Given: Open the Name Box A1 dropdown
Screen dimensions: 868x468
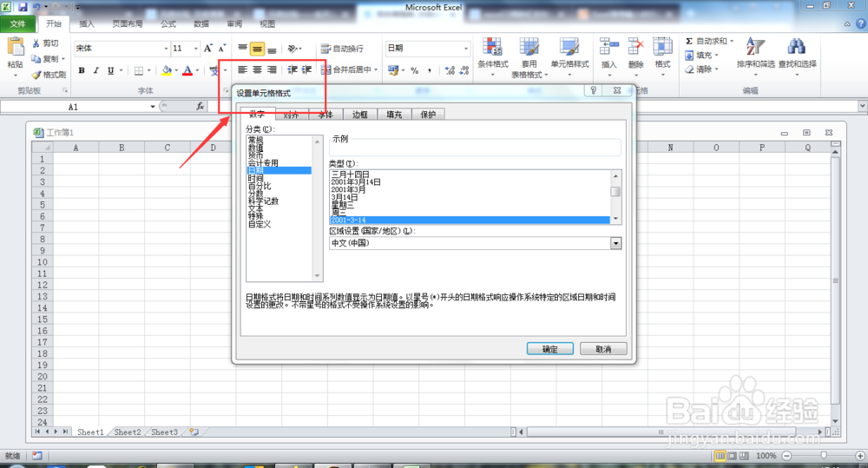Looking at the screenshot, I should click(152, 106).
